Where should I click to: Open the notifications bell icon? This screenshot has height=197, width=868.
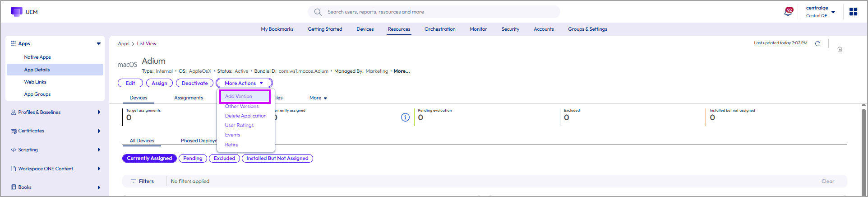pos(789,12)
